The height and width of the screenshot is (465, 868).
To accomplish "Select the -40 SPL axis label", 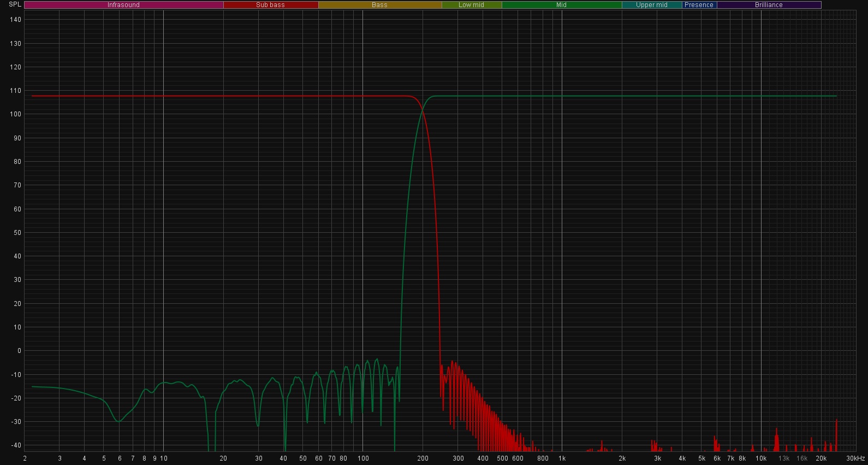I will tap(16, 445).
